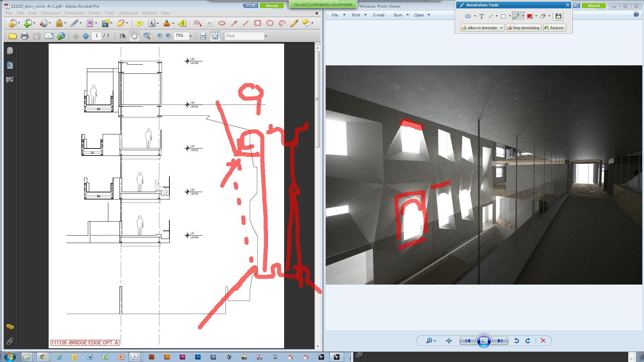Open the Comments panel in sidebar

(x=10, y=327)
